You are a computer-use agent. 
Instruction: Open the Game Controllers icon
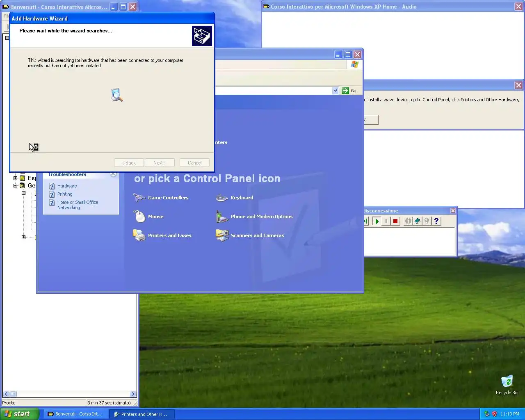click(139, 198)
